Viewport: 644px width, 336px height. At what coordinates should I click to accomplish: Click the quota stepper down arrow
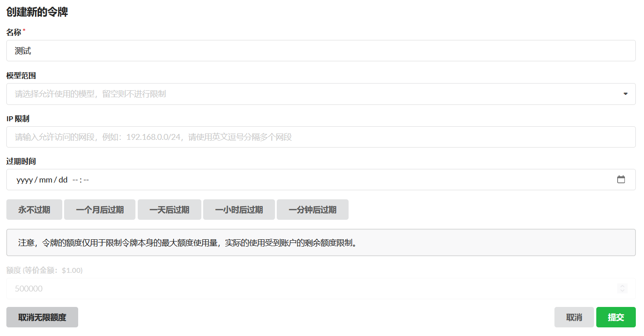click(x=622, y=291)
